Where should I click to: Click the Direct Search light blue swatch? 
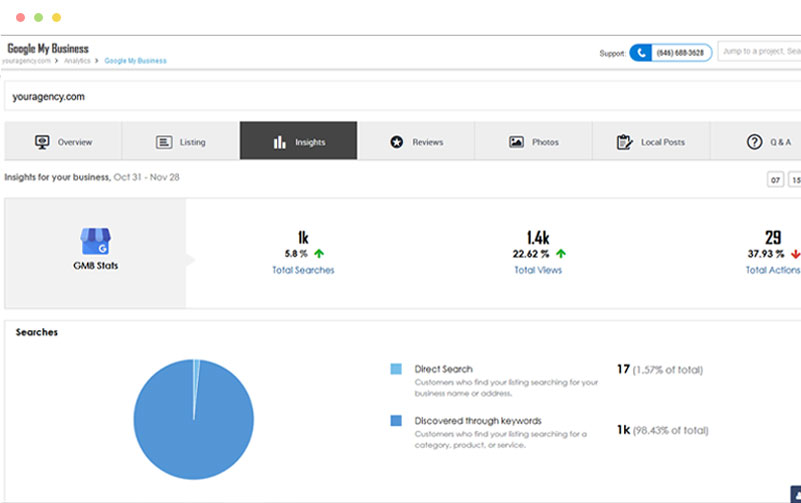coord(396,369)
